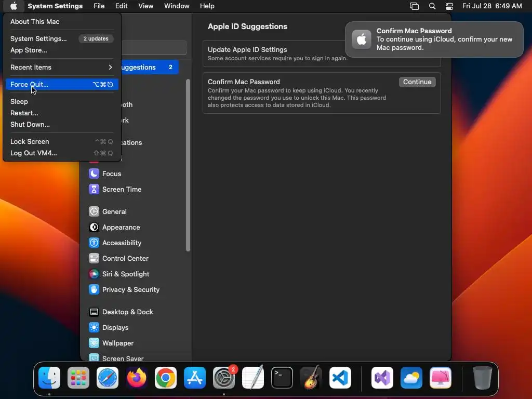Open Visual Studio Code from Dock
The width and height of the screenshot is (532, 399).
click(340, 378)
